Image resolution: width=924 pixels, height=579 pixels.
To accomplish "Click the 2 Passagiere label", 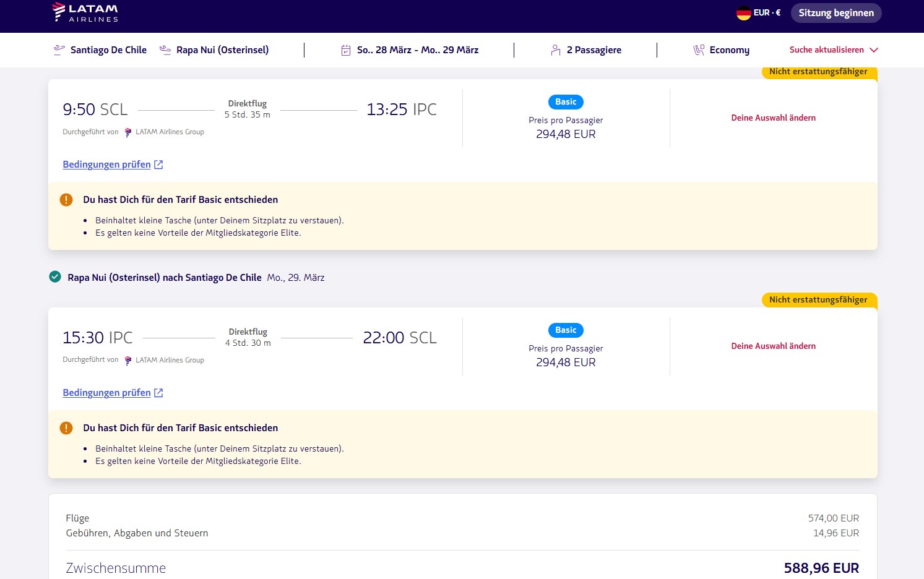I will [594, 50].
